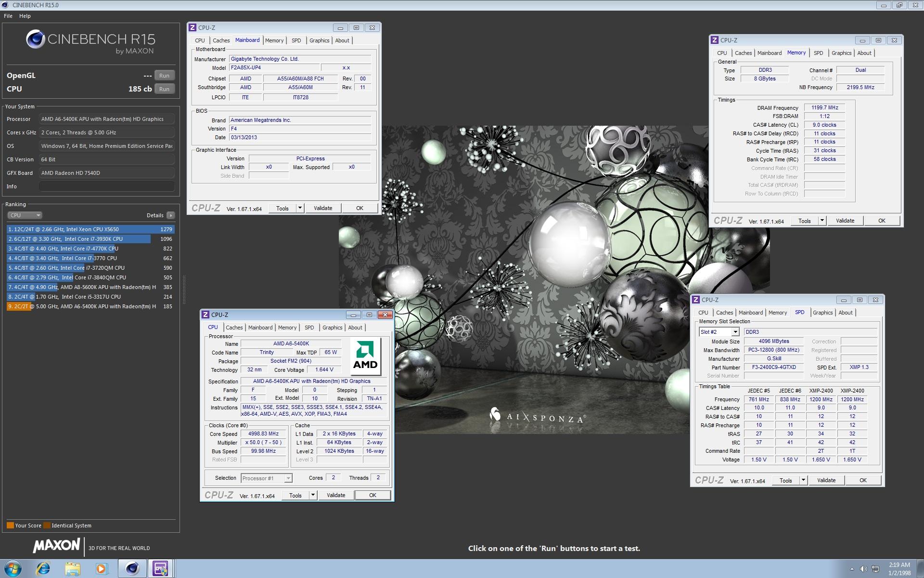Click CPU-Z Z icon in CPU window title
The image size is (924, 578).
click(205, 315)
